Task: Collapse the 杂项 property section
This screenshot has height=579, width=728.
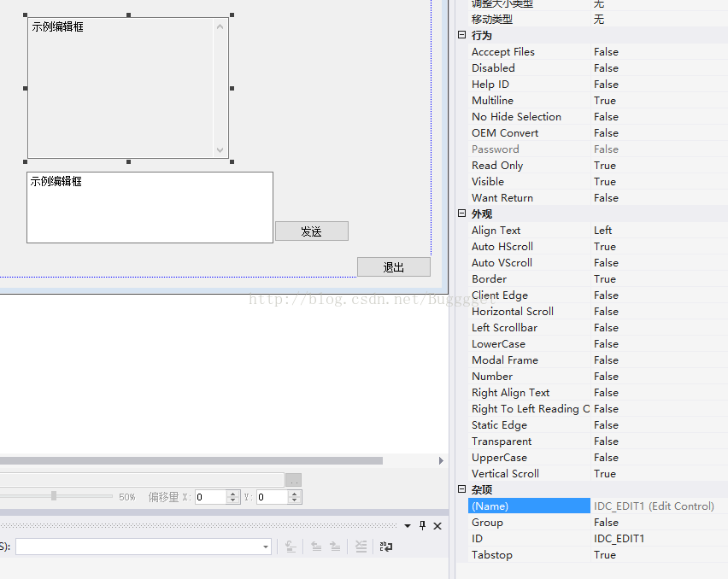Action: pos(461,489)
